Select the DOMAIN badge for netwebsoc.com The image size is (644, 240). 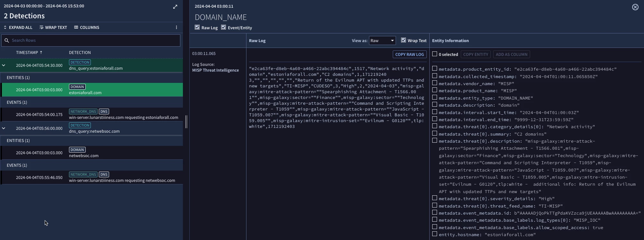point(77,150)
